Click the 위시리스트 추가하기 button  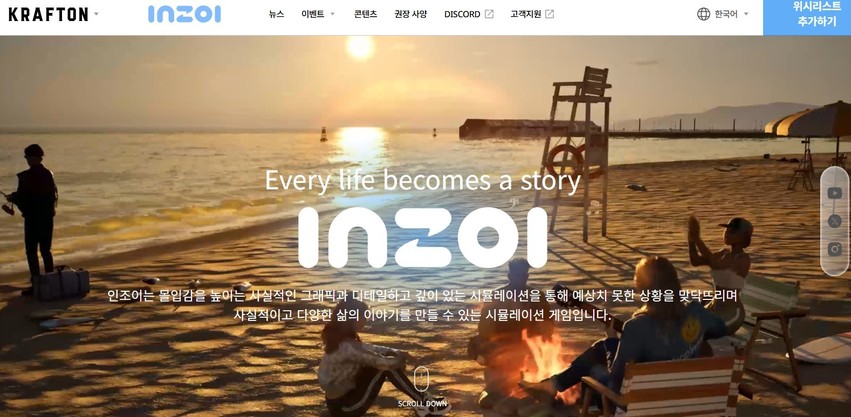coord(807,15)
